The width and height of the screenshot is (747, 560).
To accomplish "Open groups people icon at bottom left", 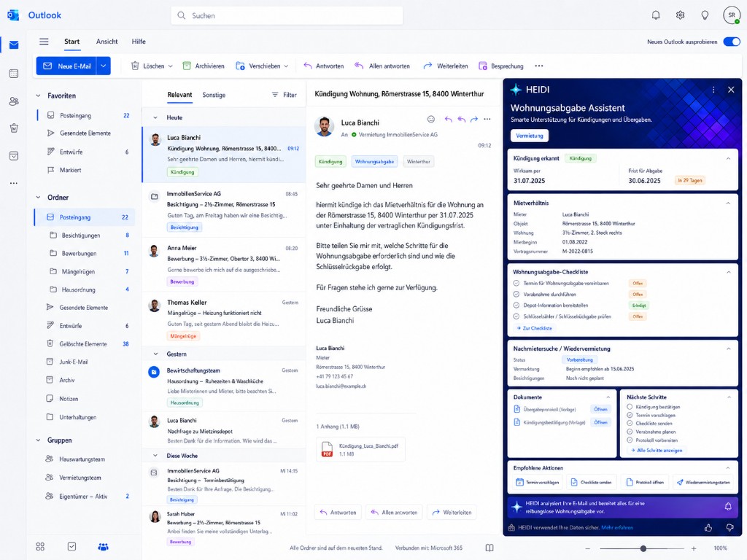I will pos(103,547).
